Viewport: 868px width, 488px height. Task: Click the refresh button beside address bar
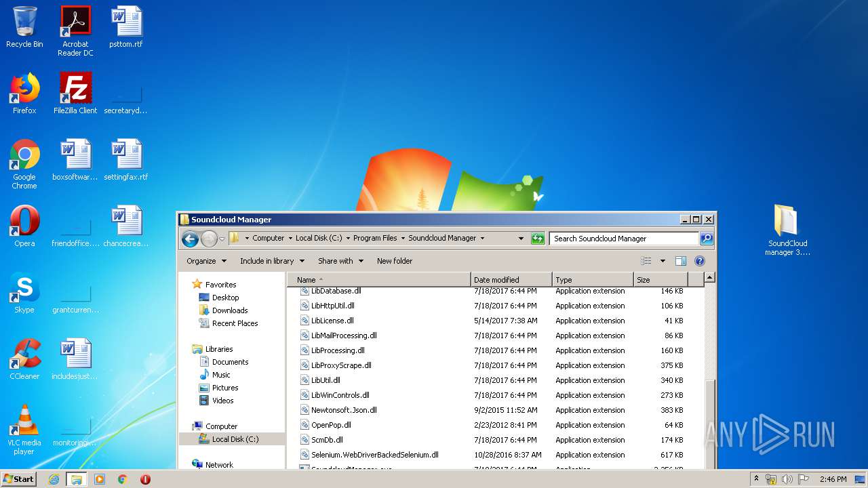[538, 239]
